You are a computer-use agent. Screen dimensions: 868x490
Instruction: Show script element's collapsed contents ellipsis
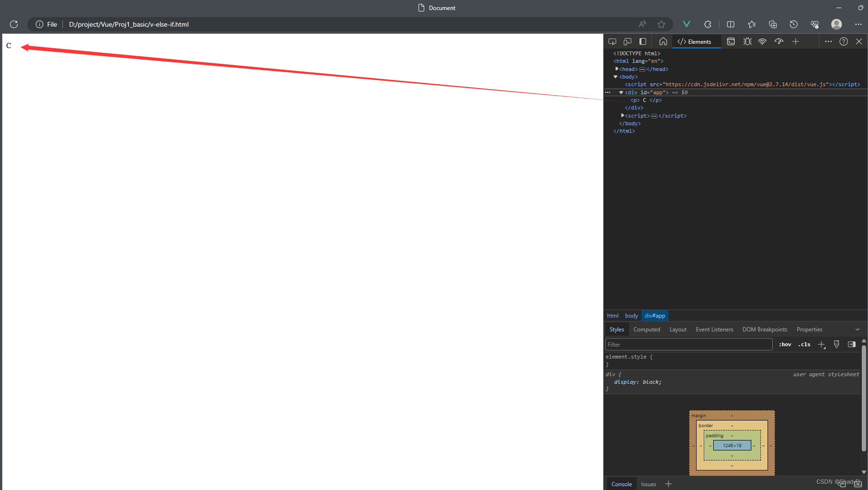(x=654, y=116)
